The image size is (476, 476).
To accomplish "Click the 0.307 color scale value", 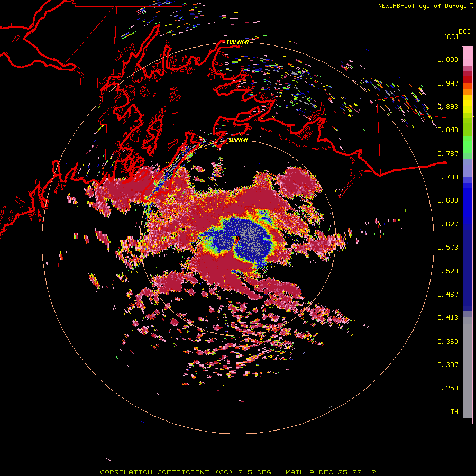I will tap(448, 365).
